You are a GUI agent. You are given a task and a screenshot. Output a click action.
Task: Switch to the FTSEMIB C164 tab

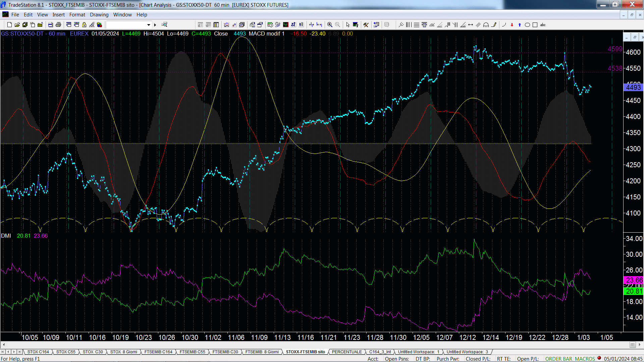[x=158, y=352]
